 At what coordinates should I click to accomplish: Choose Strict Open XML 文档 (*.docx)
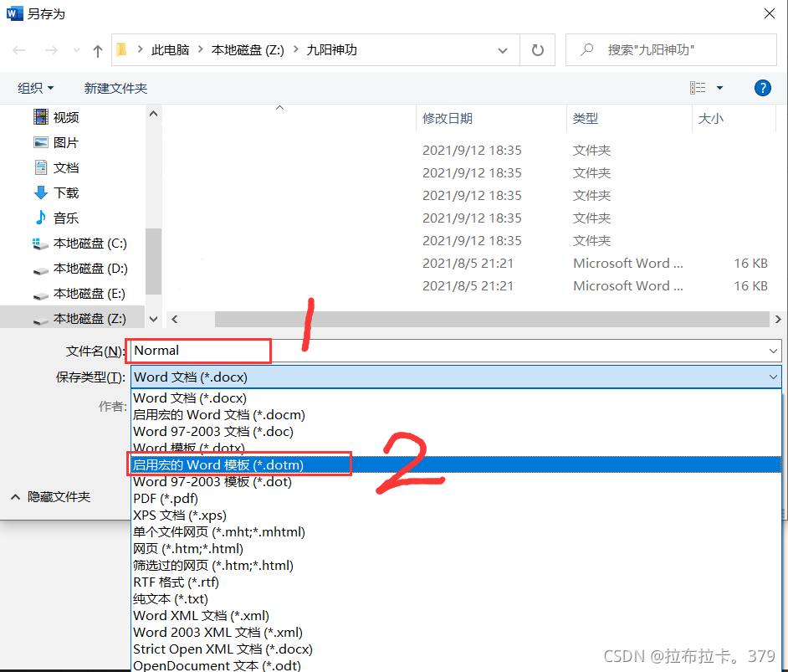[x=456, y=649]
